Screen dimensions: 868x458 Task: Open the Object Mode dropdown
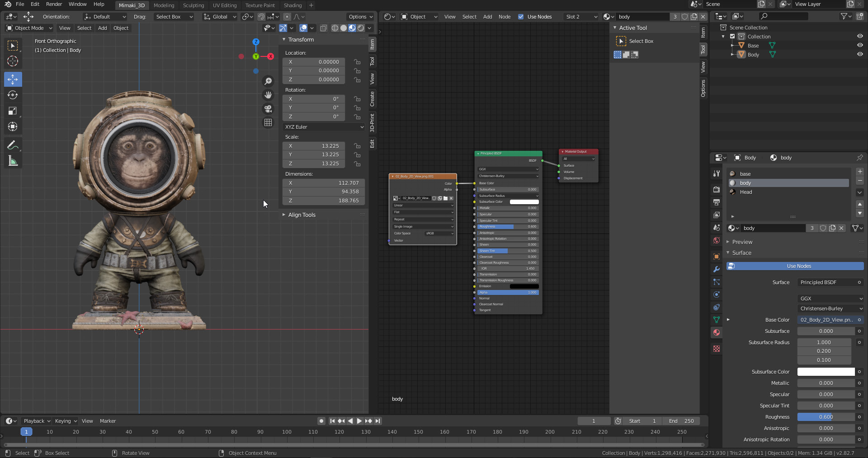point(29,28)
